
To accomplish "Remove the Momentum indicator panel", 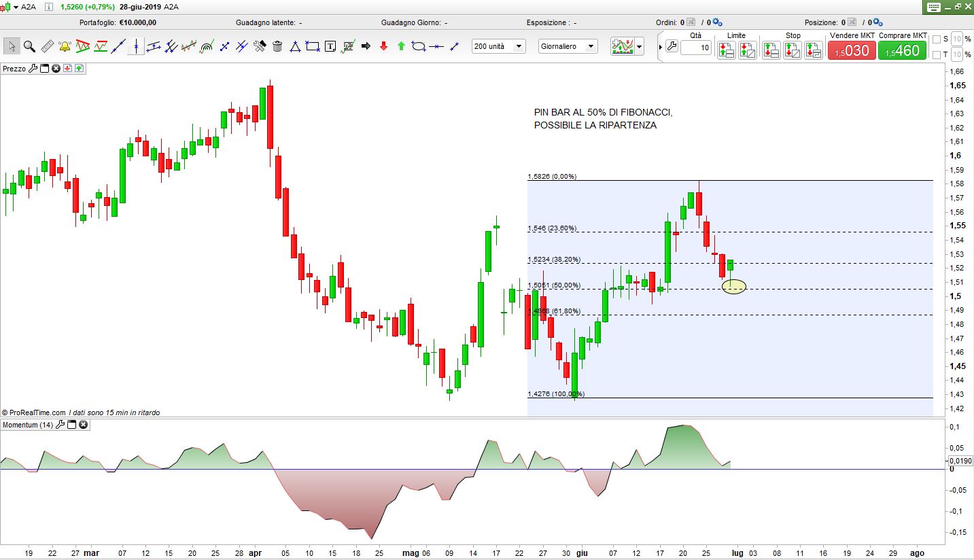I will [x=83, y=425].
